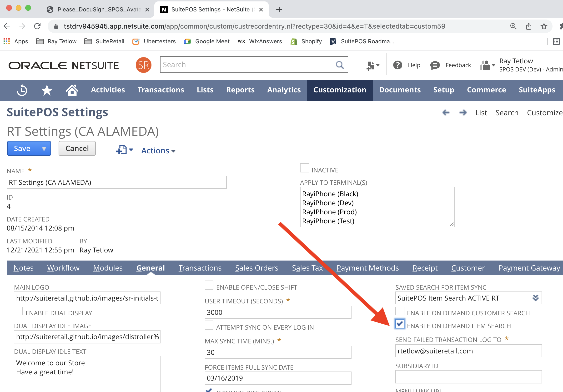The image size is (563, 392).
Task: Click the previous record left arrow
Action: pos(446,113)
